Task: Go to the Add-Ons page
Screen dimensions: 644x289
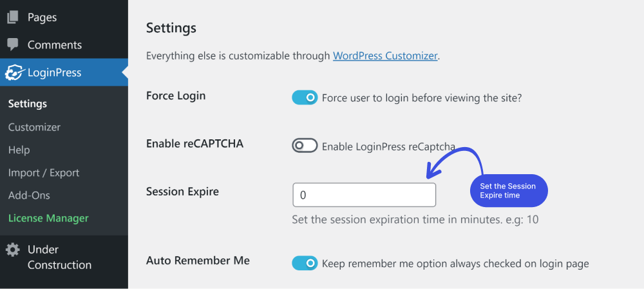Action: coord(29,195)
